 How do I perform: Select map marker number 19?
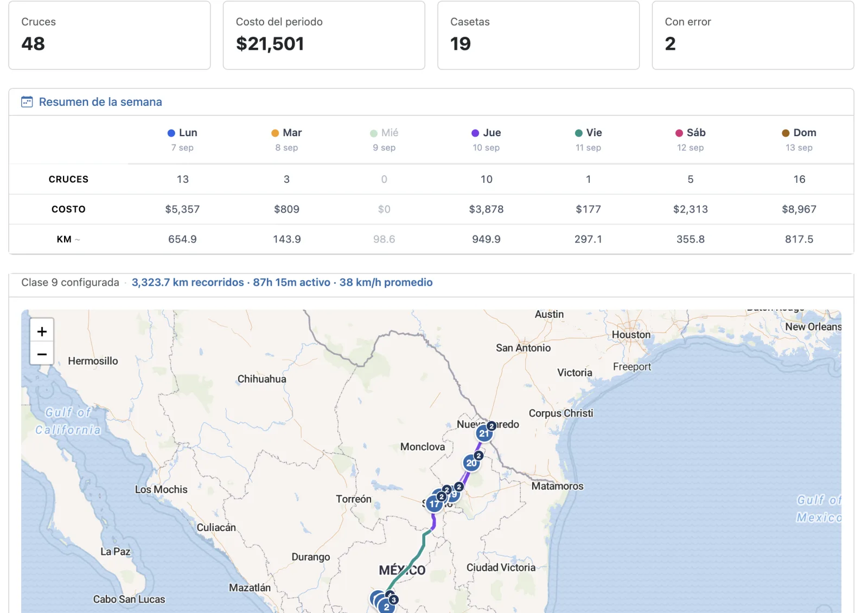pyautogui.click(x=454, y=494)
